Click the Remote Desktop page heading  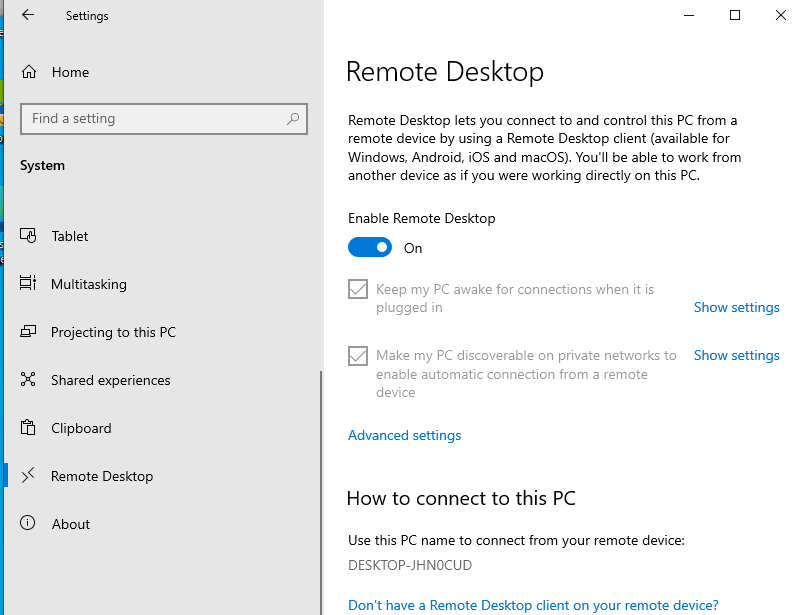(x=445, y=72)
